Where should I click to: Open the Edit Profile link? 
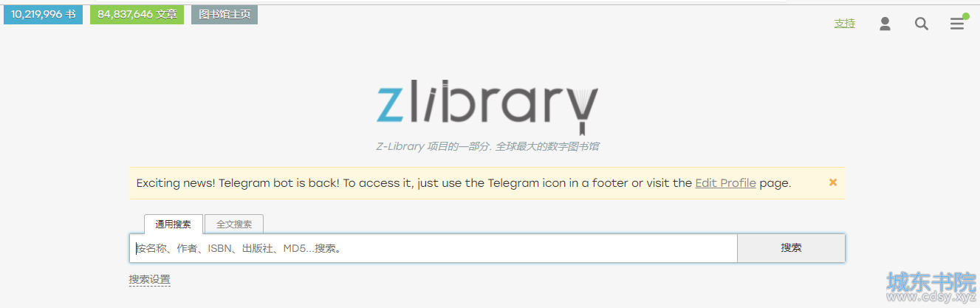[x=725, y=183]
